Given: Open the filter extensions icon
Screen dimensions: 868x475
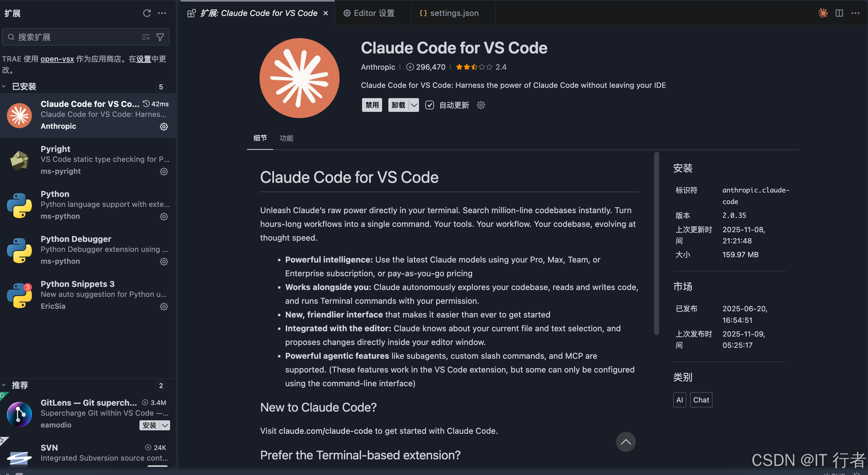Looking at the screenshot, I should (x=160, y=37).
